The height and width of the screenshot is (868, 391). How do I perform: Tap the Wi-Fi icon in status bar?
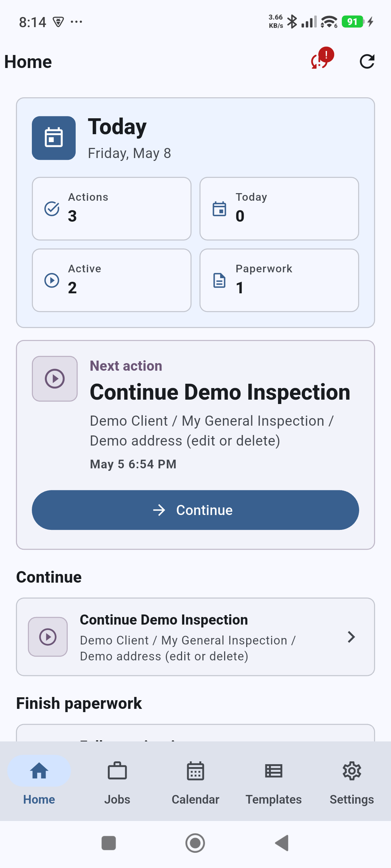tap(329, 22)
